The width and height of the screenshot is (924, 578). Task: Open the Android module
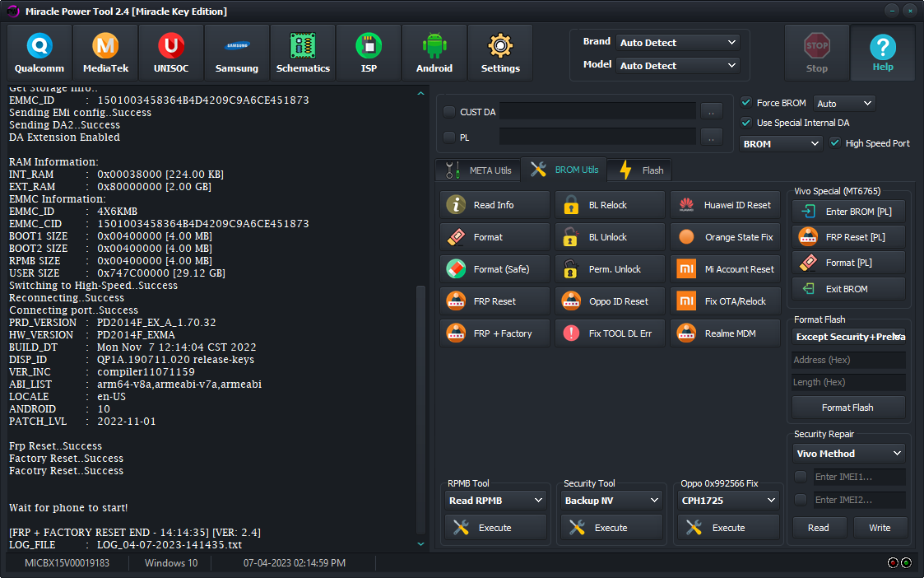[434, 53]
